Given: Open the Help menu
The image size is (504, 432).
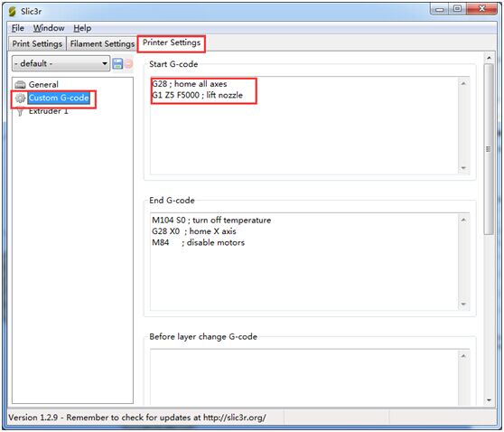Looking at the screenshot, I should [x=82, y=28].
